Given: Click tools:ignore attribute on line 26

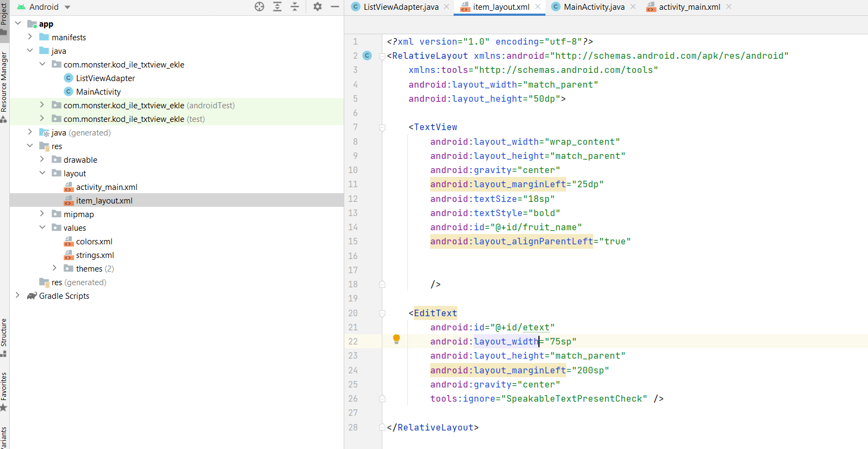Looking at the screenshot, I should click(463, 398).
